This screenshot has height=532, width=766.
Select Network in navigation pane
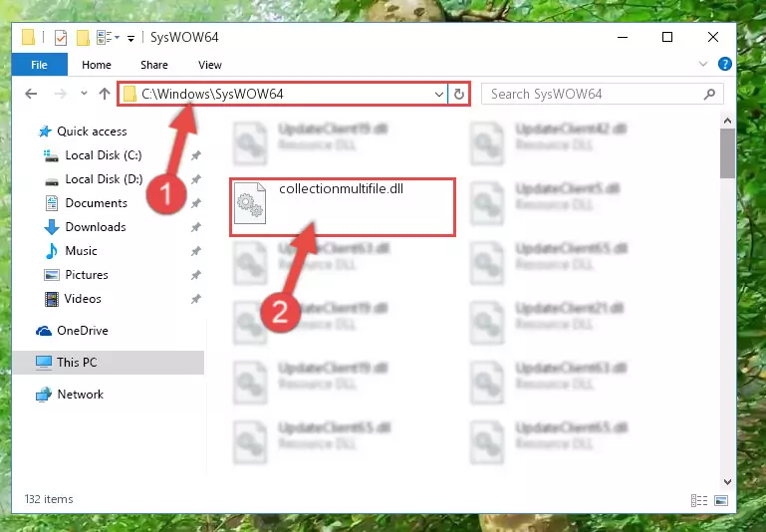80,395
